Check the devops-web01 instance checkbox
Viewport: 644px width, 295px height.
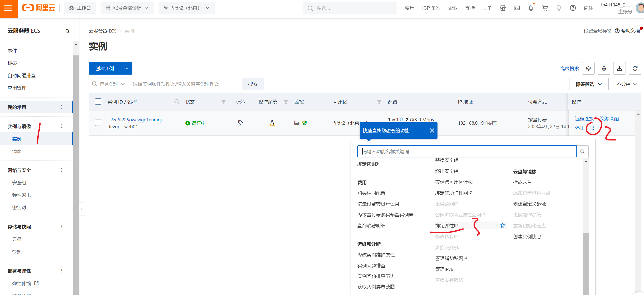tap(98, 123)
